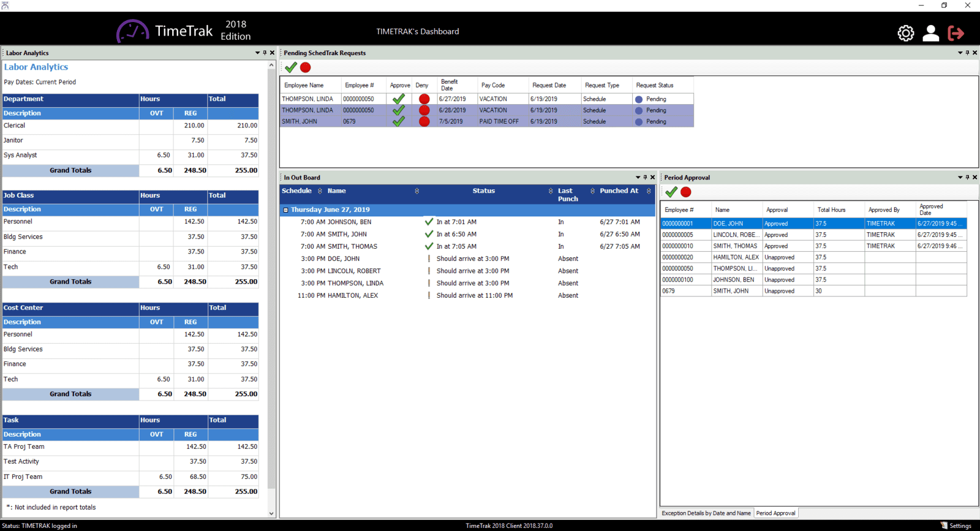Click the Settings icon in status bar
The image size is (980, 531).
(944, 525)
